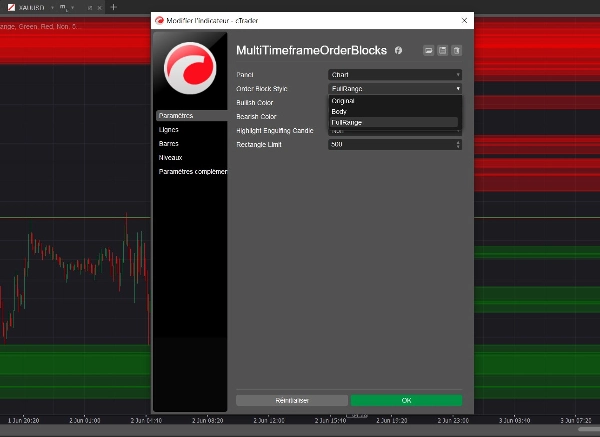Collapse the Order Block Style FullRange dropdown
The image size is (600, 437).
point(395,88)
